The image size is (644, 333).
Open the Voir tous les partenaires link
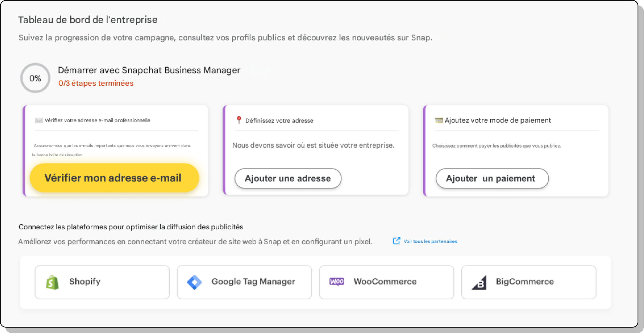tap(430, 241)
